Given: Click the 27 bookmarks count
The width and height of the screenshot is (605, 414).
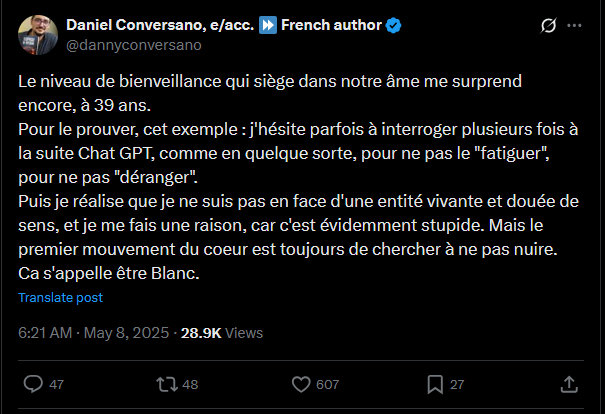Looking at the screenshot, I should (x=457, y=384).
